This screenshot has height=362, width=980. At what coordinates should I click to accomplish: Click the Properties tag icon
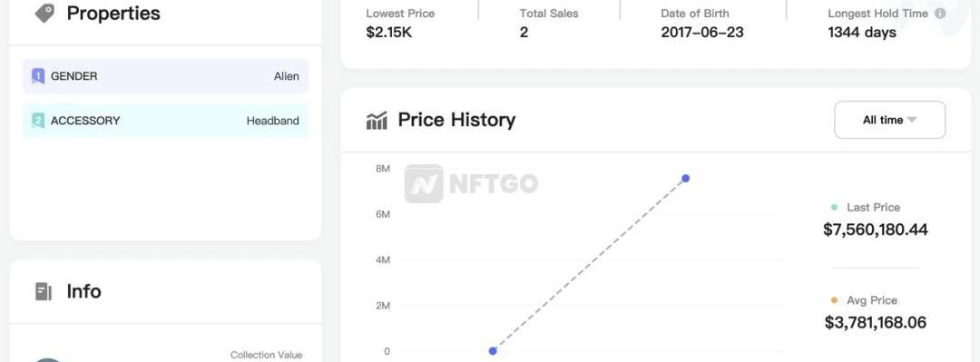45,13
